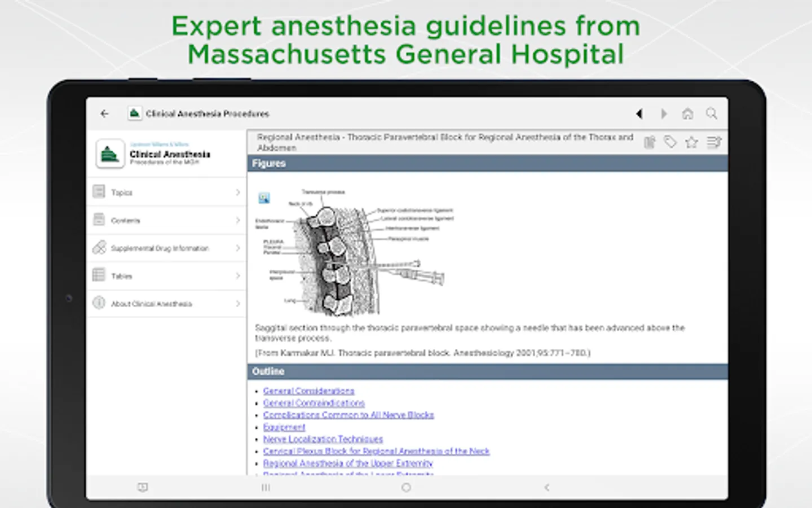Open Nerve Localization Techniques link
Viewport: 812px width, 508px height.
click(323, 439)
